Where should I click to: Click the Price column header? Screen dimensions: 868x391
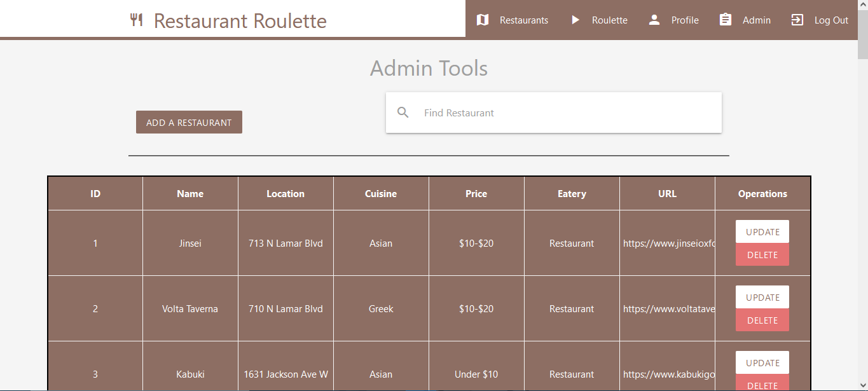[x=476, y=194]
